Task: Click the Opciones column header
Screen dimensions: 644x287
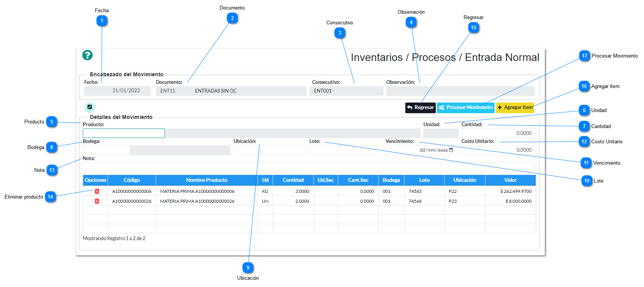Action: point(95,180)
